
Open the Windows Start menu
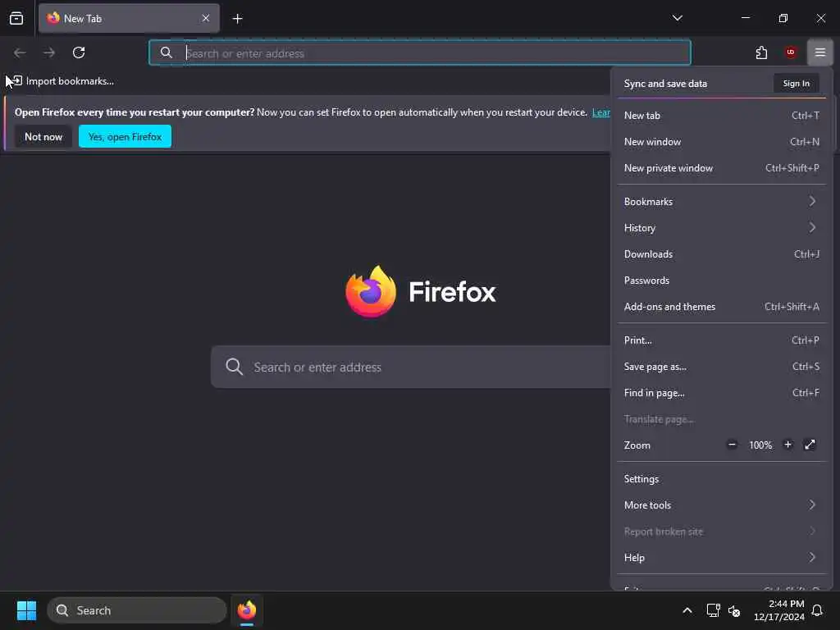click(x=26, y=610)
